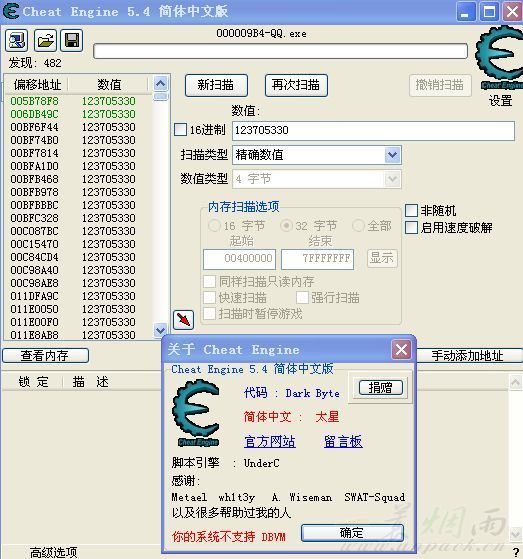Click the scan progress bar

tap(280, 51)
